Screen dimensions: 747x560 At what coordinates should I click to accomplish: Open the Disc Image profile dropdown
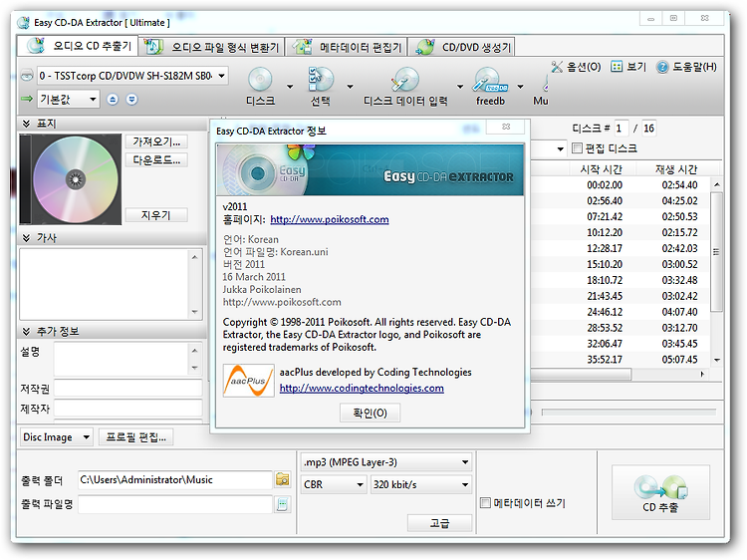tap(56, 437)
